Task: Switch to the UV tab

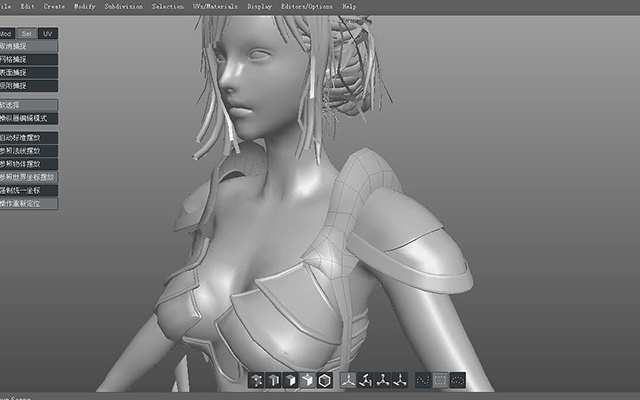Action: coord(48,33)
